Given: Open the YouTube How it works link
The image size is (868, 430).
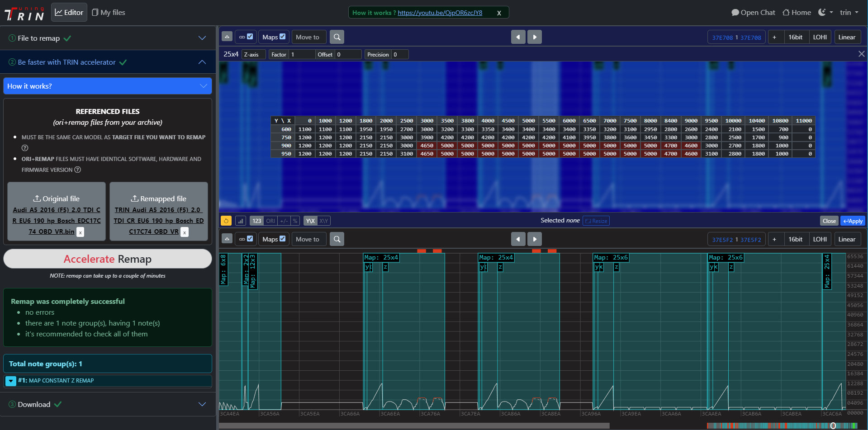Looking at the screenshot, I should 440,13.
